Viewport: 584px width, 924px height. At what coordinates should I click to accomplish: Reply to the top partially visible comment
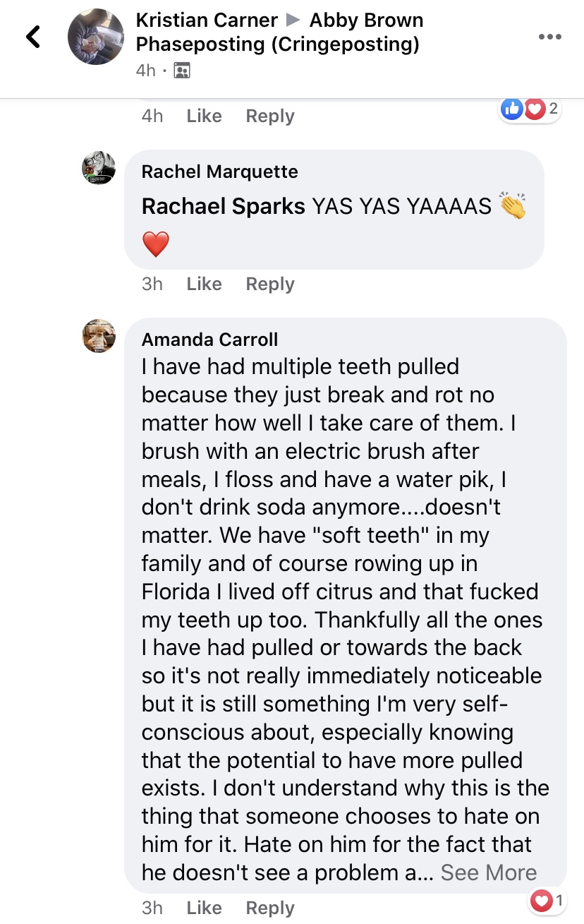tap(270, 116)
